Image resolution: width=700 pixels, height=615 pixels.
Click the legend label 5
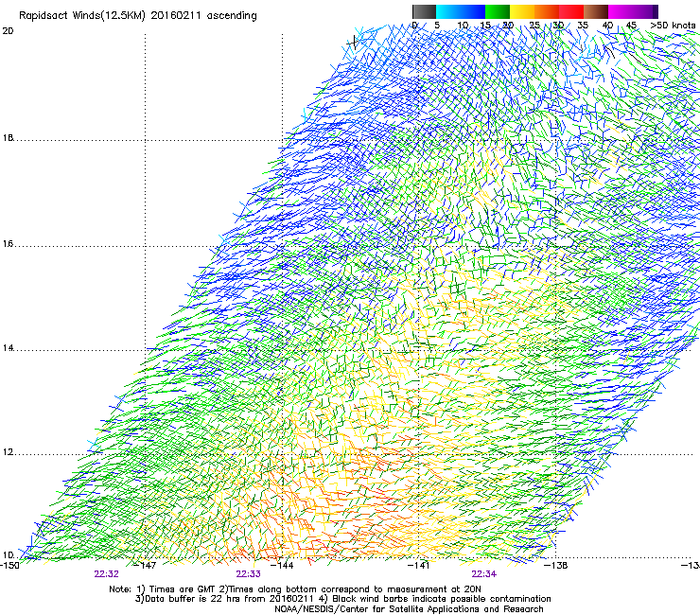coord(437,26)
